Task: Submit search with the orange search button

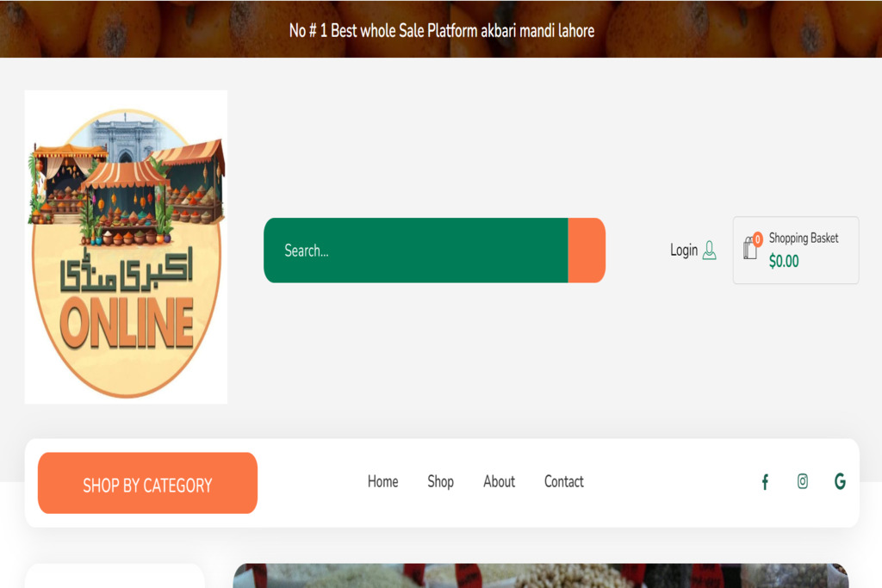Action: 587,251
